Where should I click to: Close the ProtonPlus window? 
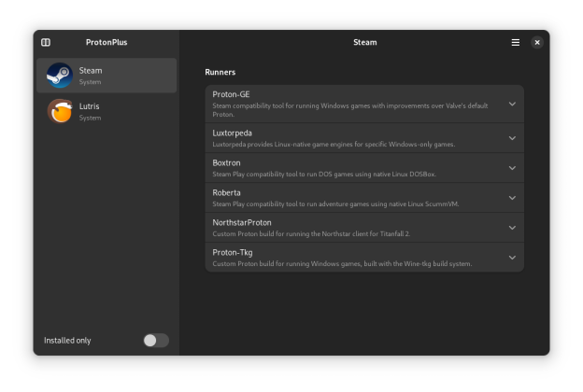coord(537,43)
